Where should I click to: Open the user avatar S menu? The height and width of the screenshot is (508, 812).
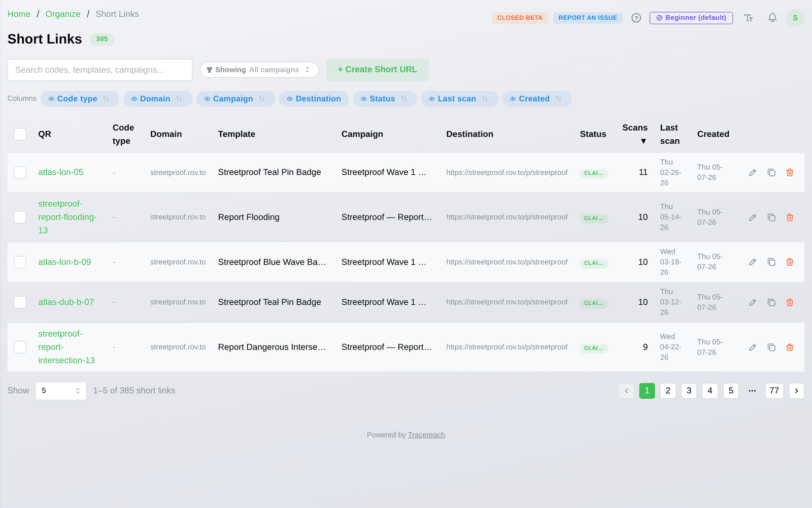(x=795, y=18)
